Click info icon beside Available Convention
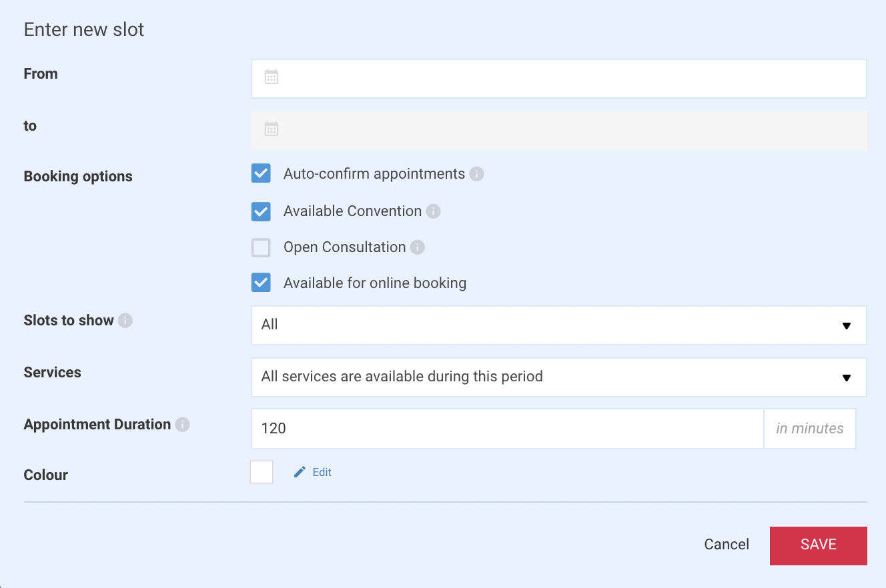The width and height of the screenshot is (886, 588). [433, 211]
